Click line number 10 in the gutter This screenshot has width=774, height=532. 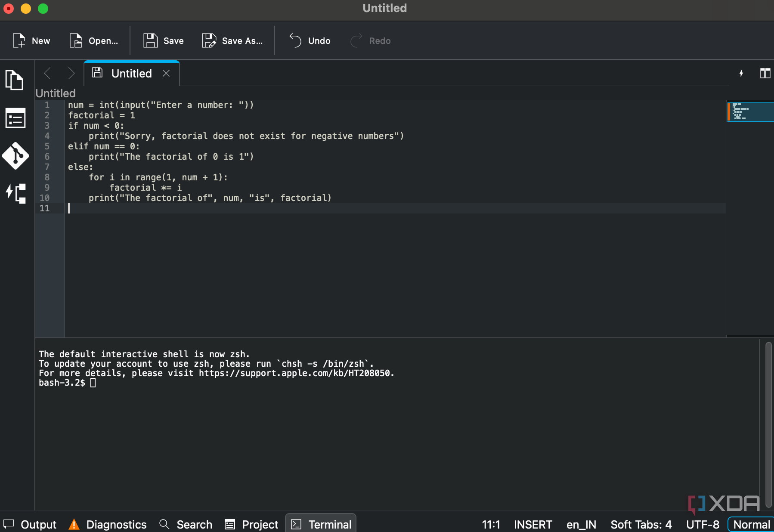tap(44, 198)
